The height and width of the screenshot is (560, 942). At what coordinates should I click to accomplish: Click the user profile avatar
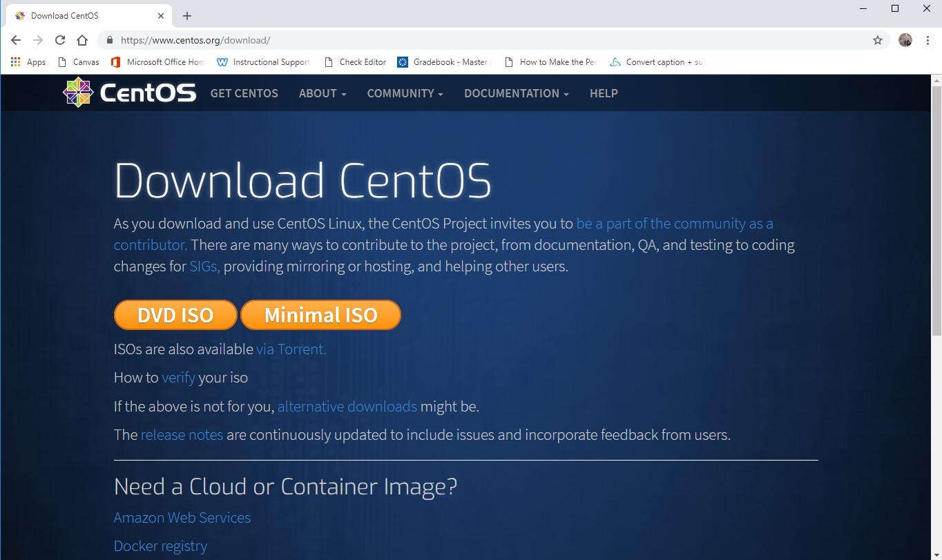[x=905, y=40]
